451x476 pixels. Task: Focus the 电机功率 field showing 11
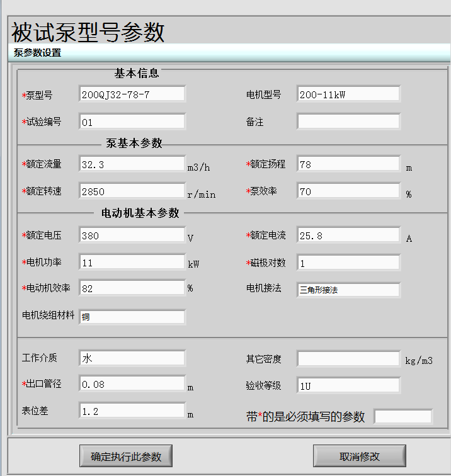pyautogui.click(x=132, y=262)
